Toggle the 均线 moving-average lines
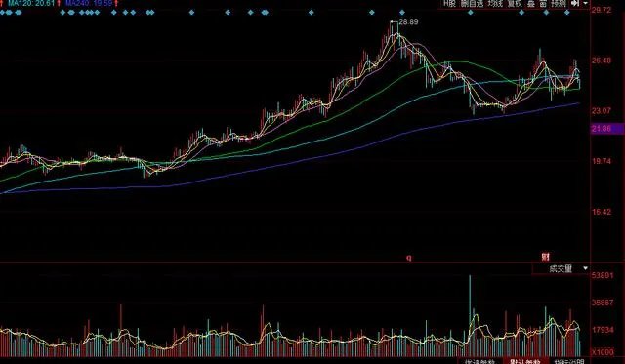 495,4
